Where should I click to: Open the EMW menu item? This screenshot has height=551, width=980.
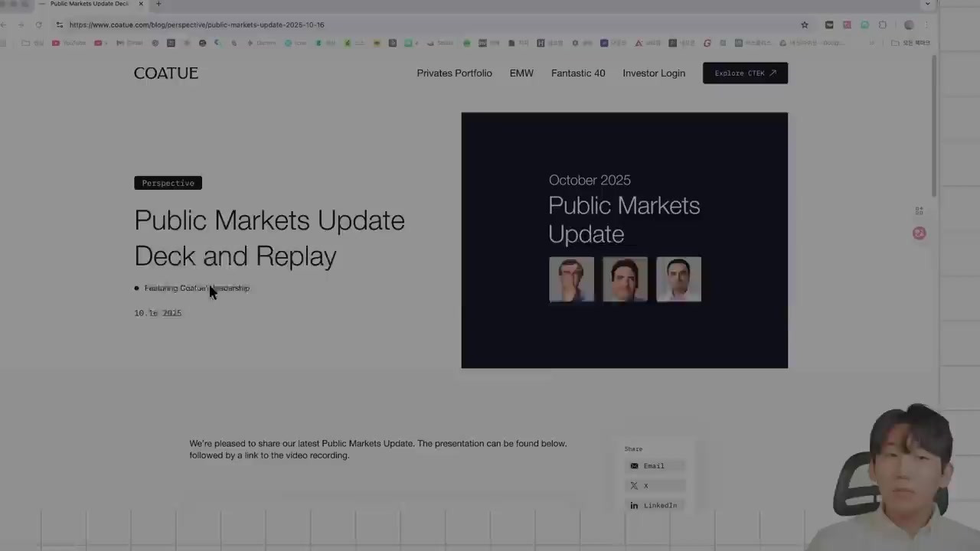(x=521, y=73)
